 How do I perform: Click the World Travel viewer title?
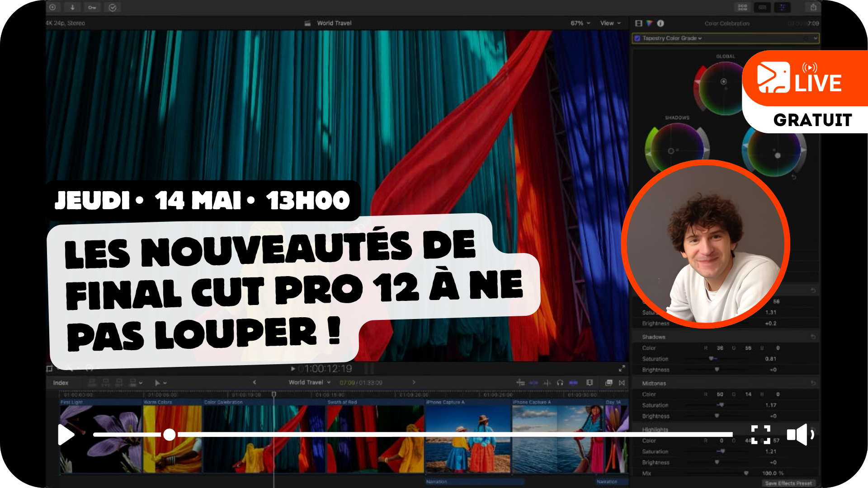tap(334, 23)
